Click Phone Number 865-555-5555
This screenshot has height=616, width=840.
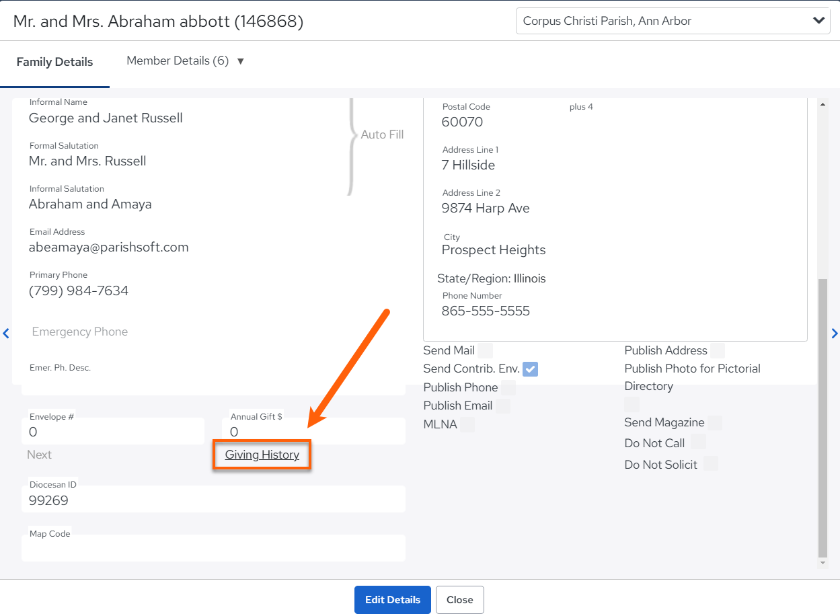[x=486, y=311]
